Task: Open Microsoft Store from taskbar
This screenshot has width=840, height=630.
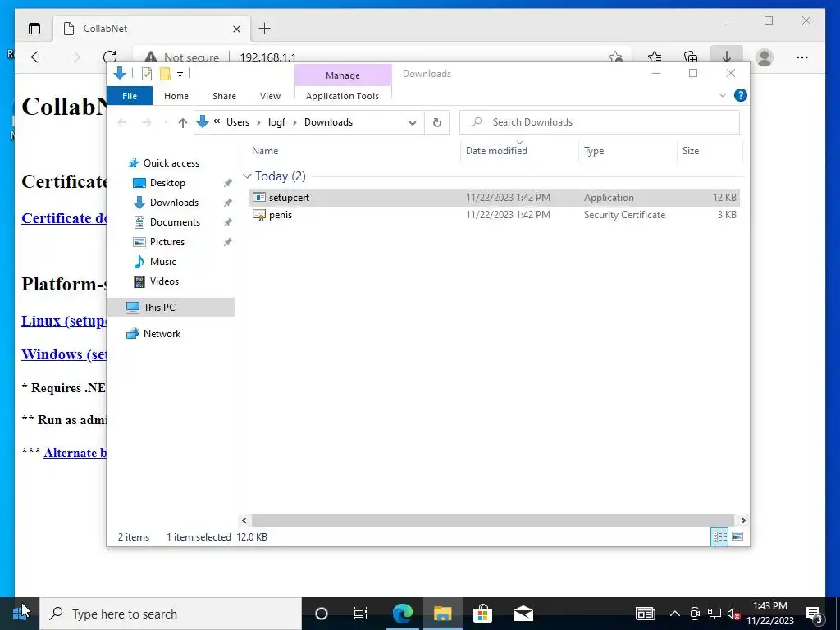Action: coord(482,614)
